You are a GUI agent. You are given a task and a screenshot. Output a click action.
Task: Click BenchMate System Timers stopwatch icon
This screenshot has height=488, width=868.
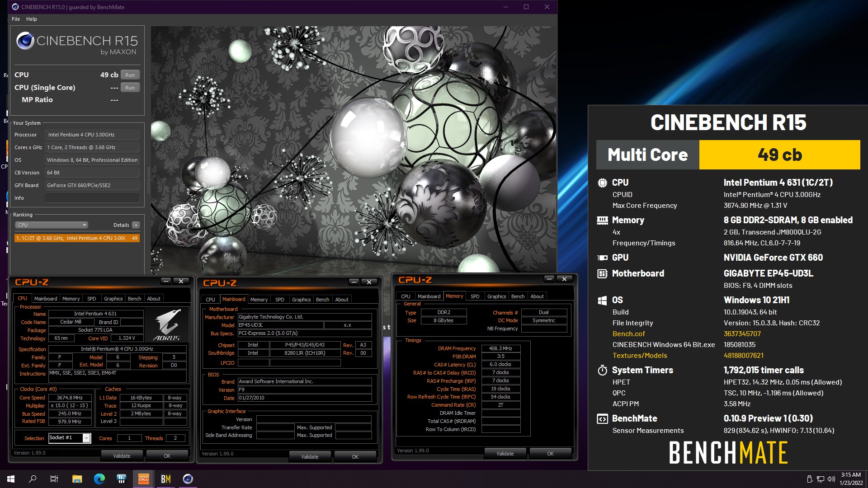pyautogui.click(x=602, y=370)
